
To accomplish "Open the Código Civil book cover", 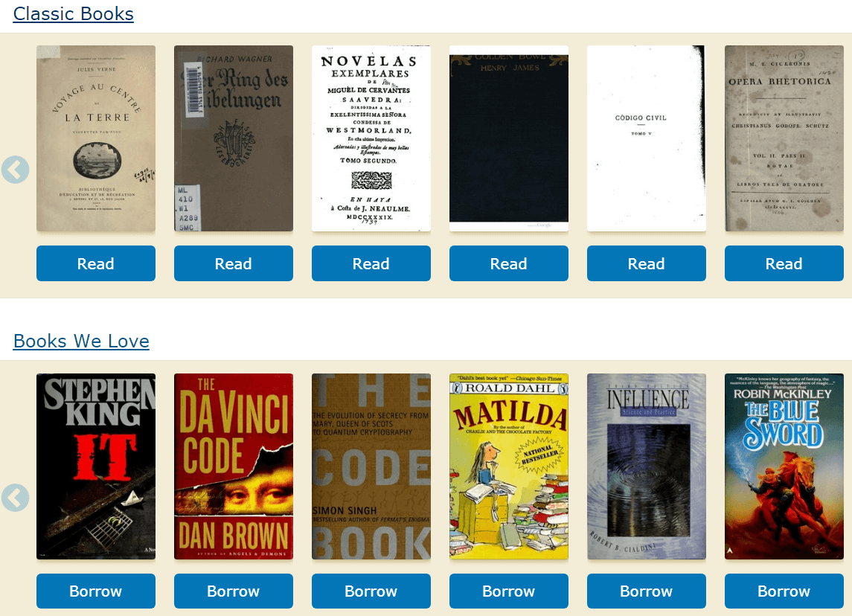I will pyautogui.click(x=647, y=138).
